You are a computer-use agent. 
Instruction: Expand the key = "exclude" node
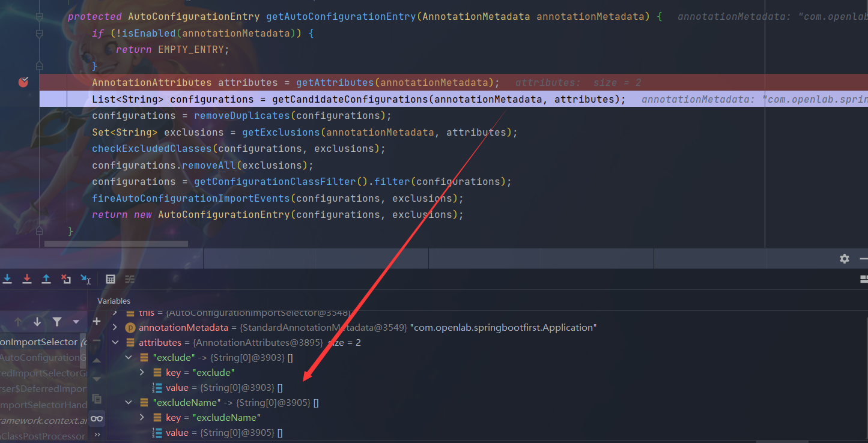point(142,373)
